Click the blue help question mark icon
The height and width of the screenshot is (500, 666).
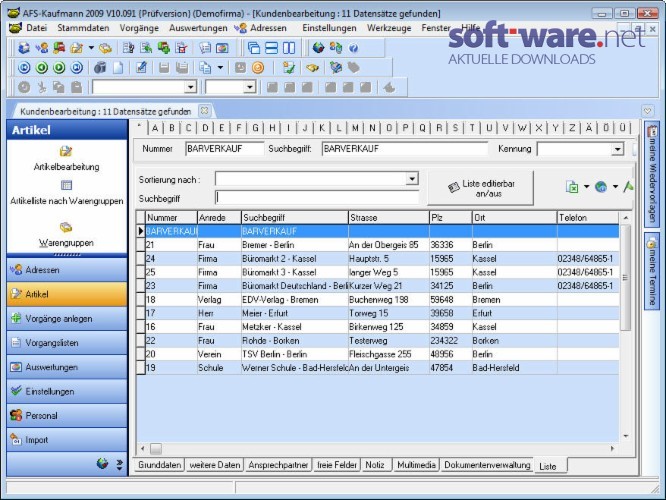tap(353, 48)
